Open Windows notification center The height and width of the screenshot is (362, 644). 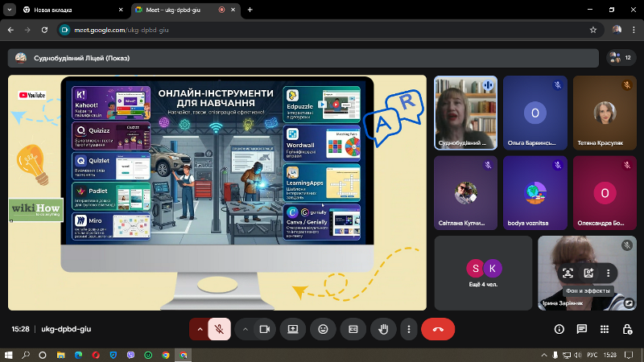coord(629,355)
